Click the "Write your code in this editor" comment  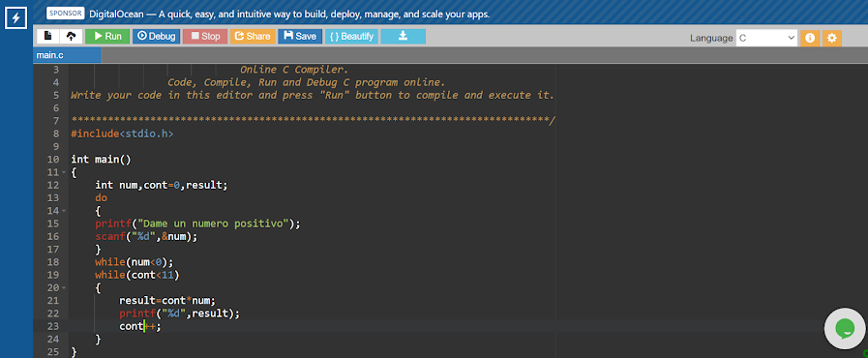pyautogui.click(x=313, y=96)
